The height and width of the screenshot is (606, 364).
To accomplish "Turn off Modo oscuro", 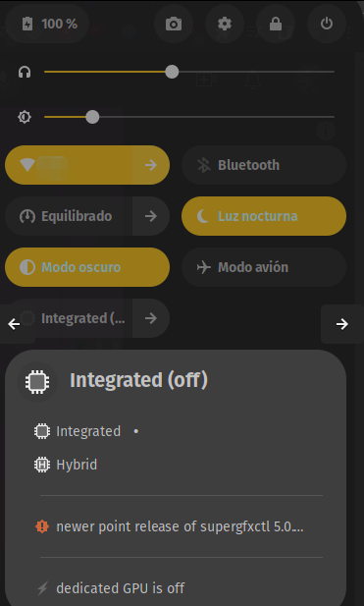I will point(87,267).
